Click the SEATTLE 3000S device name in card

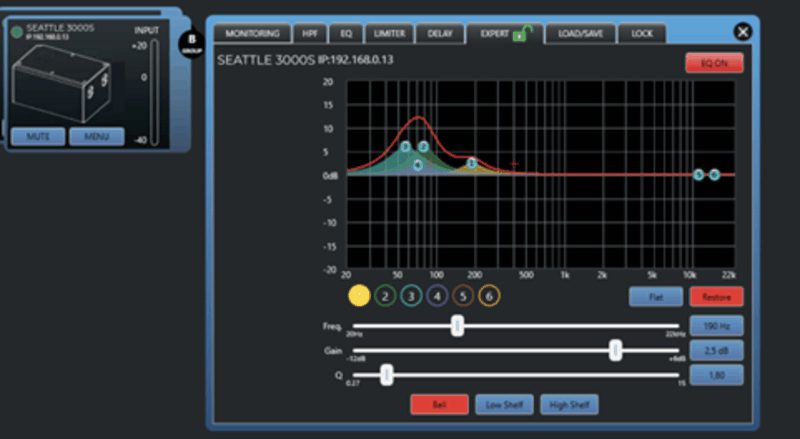tap(60, 28)
